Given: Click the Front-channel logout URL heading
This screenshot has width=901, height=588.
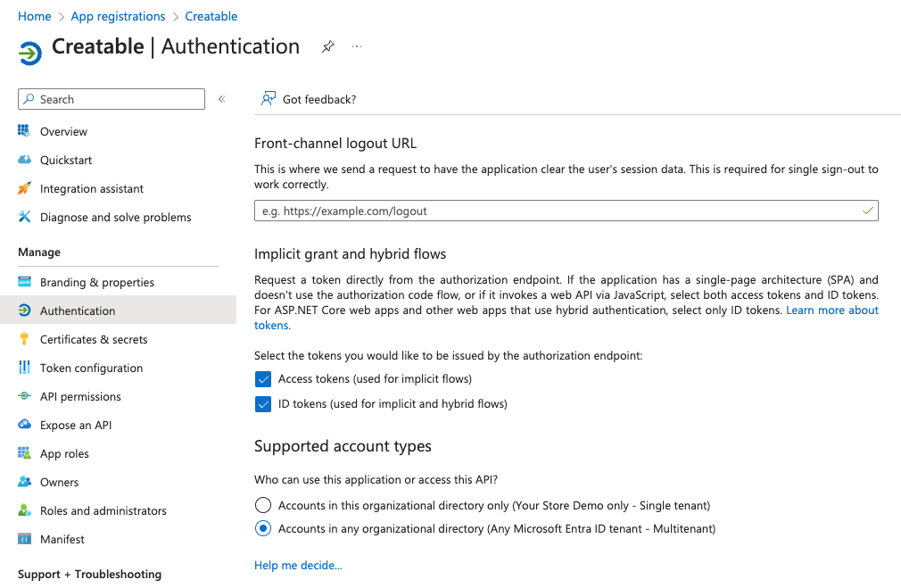Looking at the screenshot, I should [335, 143].
